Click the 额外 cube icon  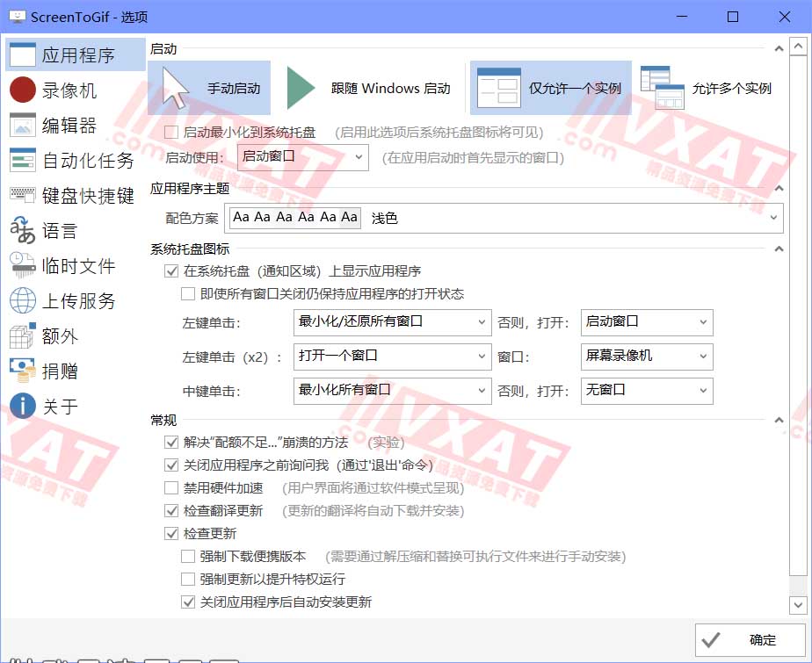[x=23, y=336]
